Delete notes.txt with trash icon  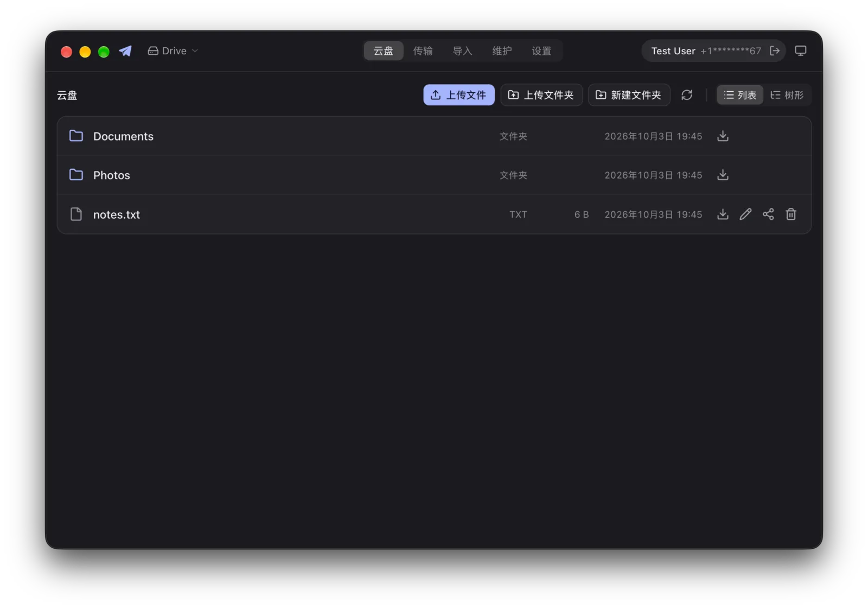click(x=791, y=214)
